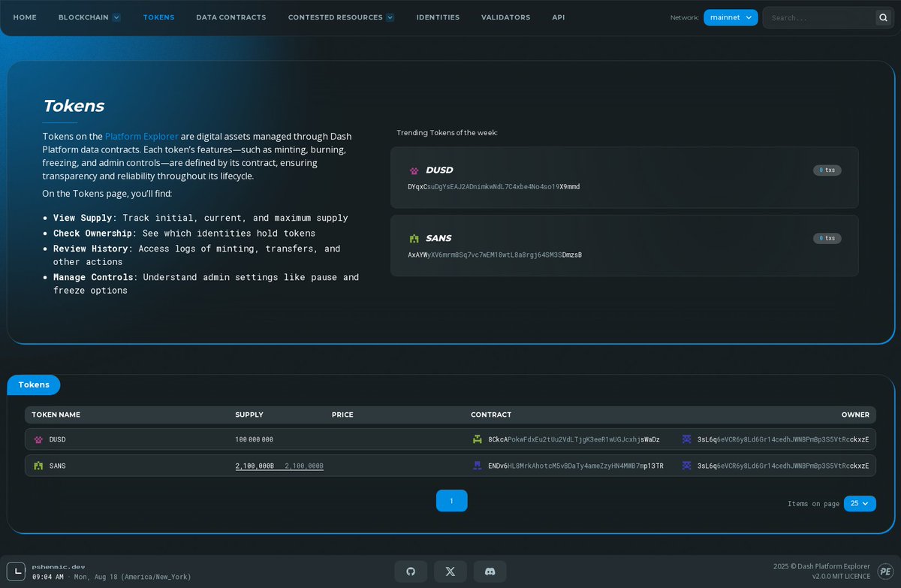Viewport: 901px width, 588px height.
Task: Click DUSD supply value 100 000 000
Action: (x=255, y=439)
